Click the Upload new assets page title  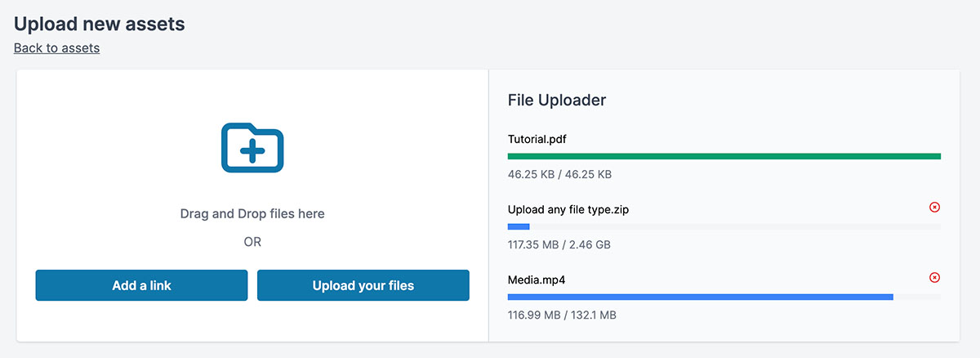(x=100, y=24)
